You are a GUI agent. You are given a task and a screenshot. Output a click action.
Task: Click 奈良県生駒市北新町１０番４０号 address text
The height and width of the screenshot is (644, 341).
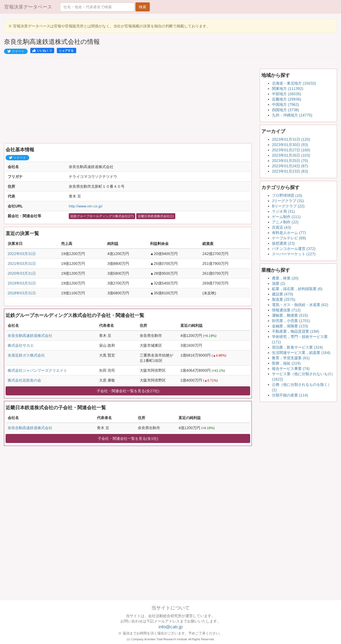tap(96, 186)
